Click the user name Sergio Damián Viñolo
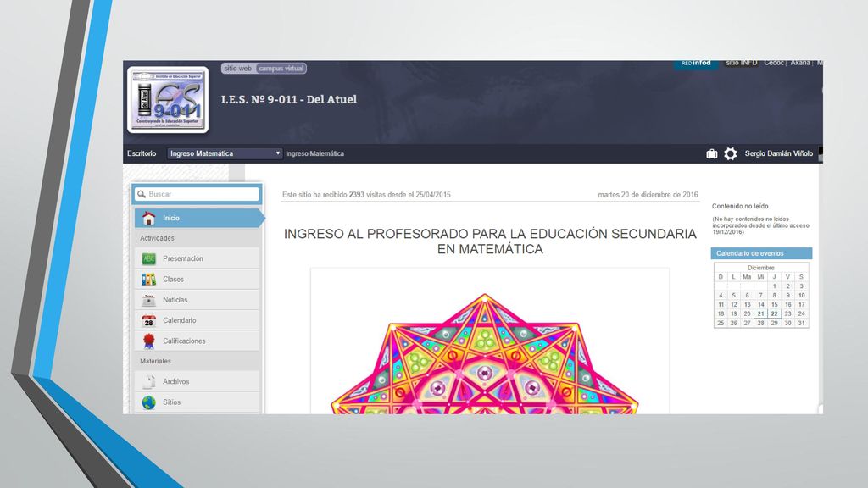This screenshot has width=868, height=488. [778, 154]
